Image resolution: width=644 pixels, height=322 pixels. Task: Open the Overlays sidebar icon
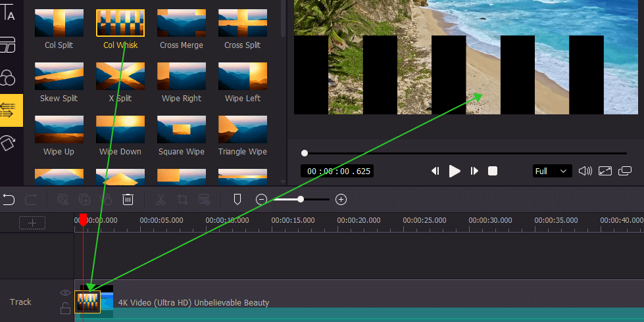point(8,44)
